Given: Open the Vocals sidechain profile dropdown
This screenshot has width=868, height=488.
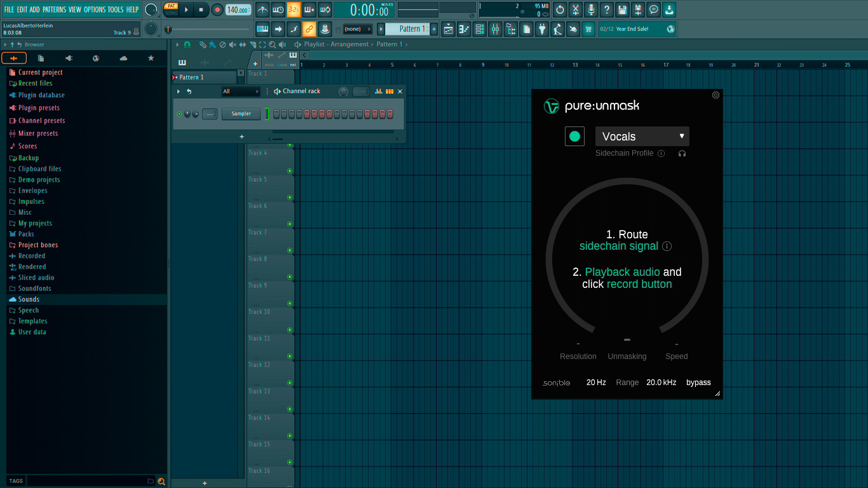Looking at the screenshot, I should pos(642,137).
